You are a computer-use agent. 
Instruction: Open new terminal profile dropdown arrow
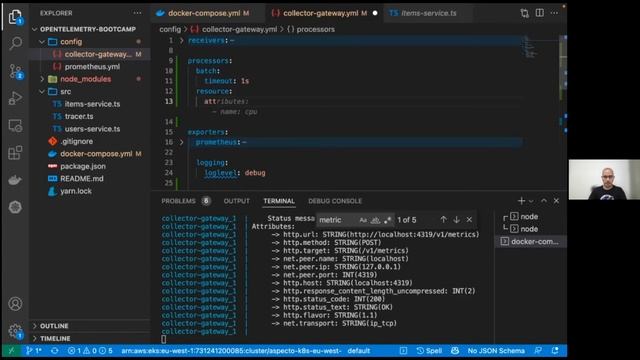pyautogui.click(x=531, y=201)
